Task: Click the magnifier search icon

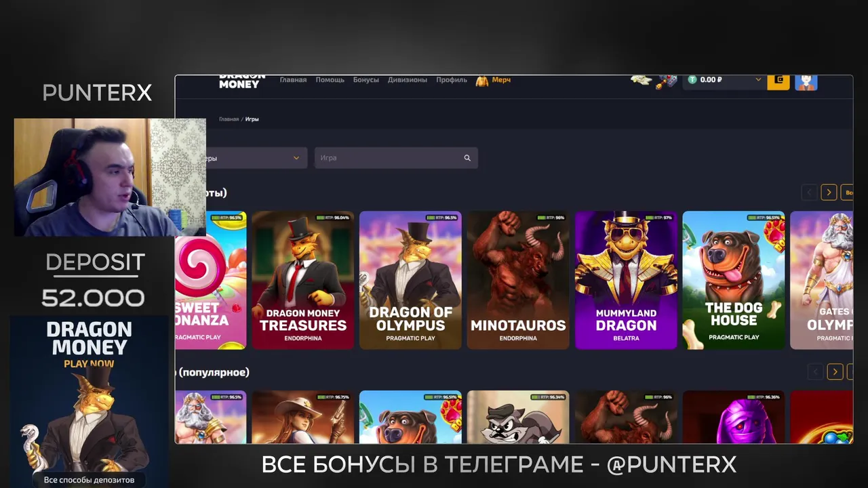Action: 467,158
